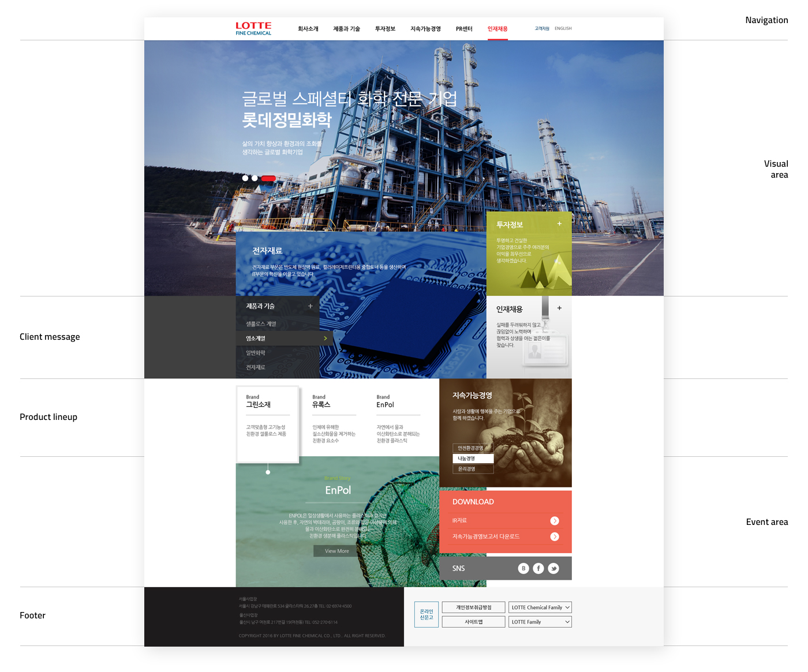Open the 개인정보취급방침 footer button
This screenshot has height=672, width=808.
click(x=474, y=607)
